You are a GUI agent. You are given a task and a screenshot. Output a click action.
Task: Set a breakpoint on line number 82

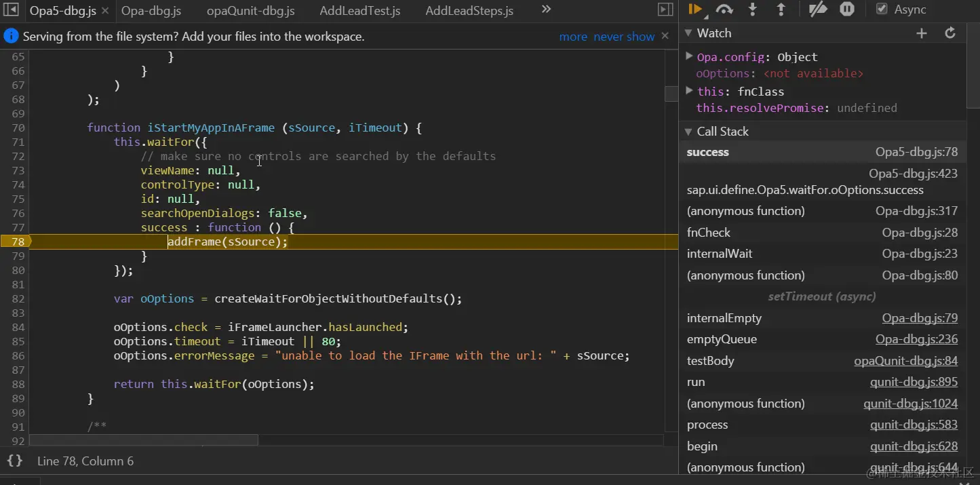[18, 298]
